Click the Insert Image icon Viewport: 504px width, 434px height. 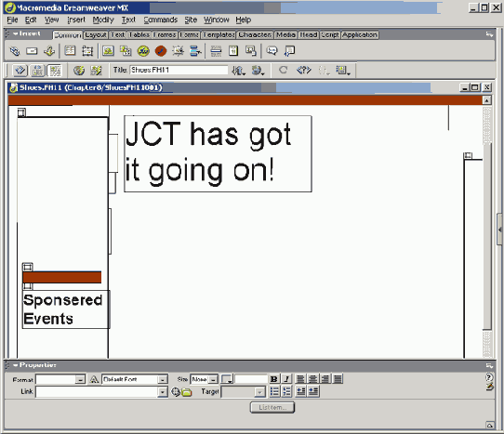[x=108, y=51]
